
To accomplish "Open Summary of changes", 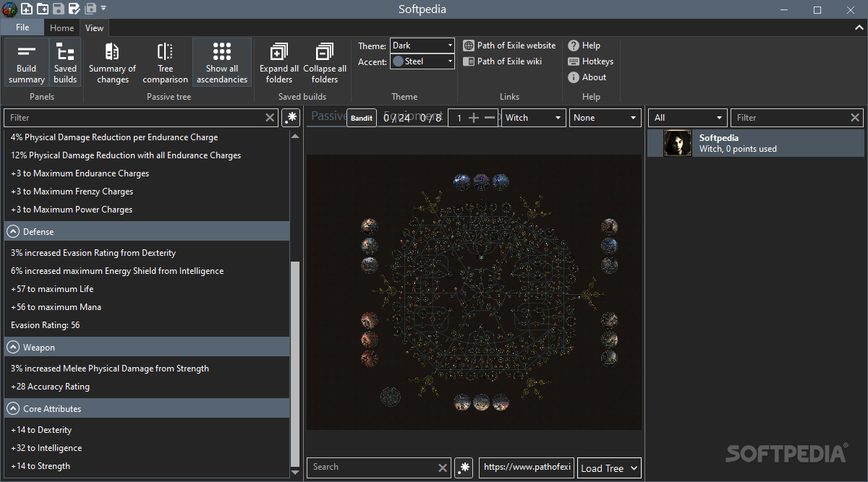I will click(x=112, y=63).
